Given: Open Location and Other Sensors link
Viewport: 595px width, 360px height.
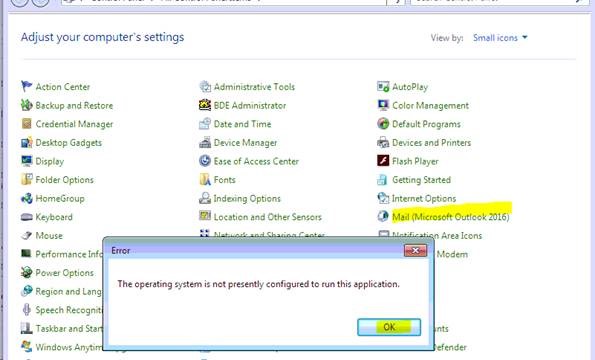Looking at the screenshot, I should (x=268, y=217).
